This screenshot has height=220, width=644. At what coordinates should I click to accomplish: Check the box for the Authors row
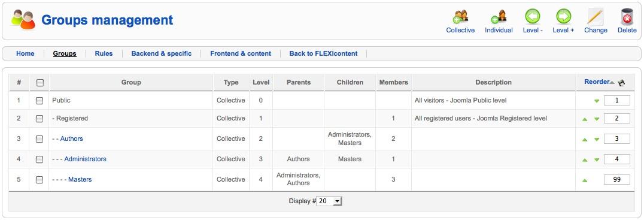[x=40, y=138]
